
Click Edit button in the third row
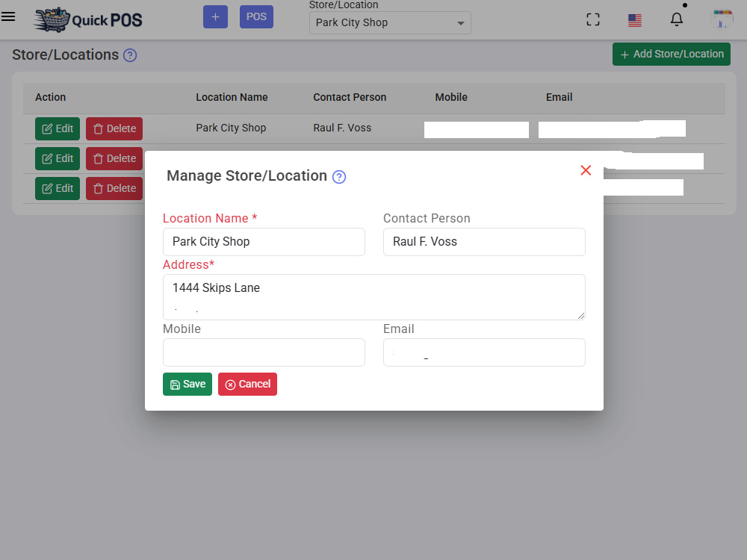(58, 189)
